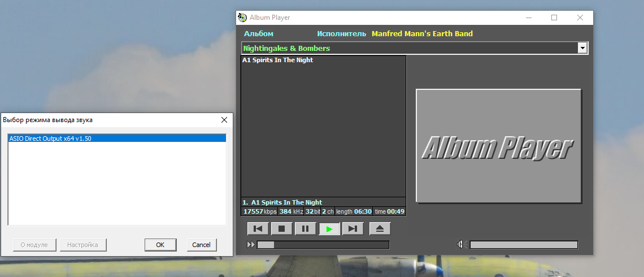Click Cancel in sound output dialog
Screen dimensions: 644x277
pyautogui.click(x=201, y=245)
